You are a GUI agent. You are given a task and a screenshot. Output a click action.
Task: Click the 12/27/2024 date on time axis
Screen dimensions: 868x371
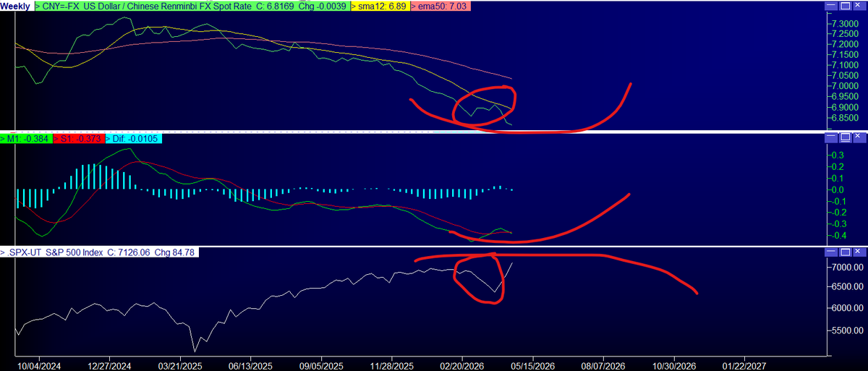pyautogui.click(x=109, y=365)
